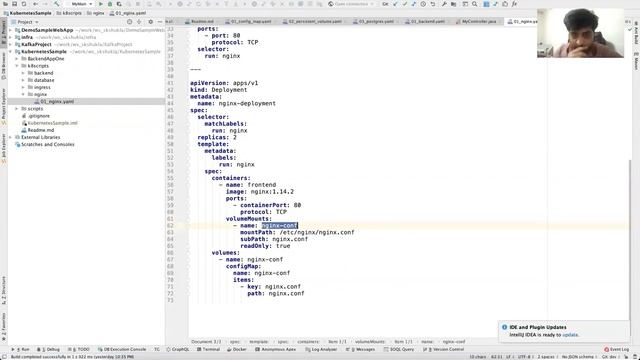Click the Synchronize icon in toolbar
This screenshot has width=640, height=360.
(x=24, y=4)
